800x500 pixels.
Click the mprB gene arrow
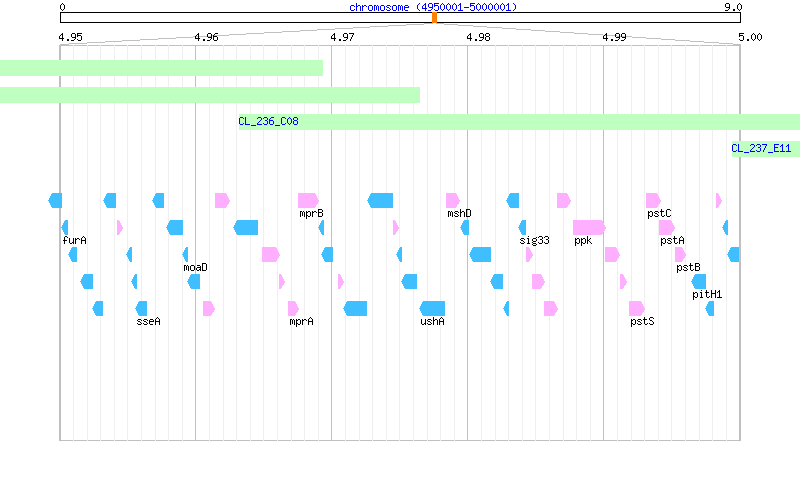tap(308, 201)
